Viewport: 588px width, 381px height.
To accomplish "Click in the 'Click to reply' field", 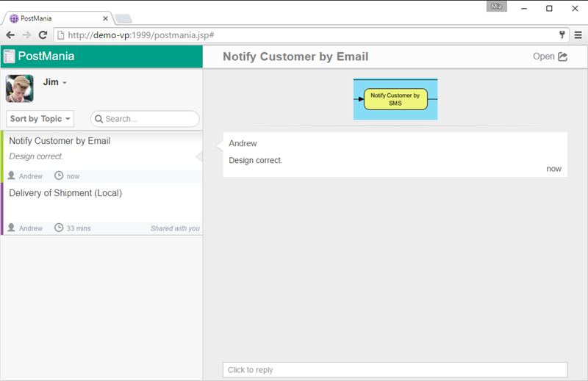I will tap(395, 370).
